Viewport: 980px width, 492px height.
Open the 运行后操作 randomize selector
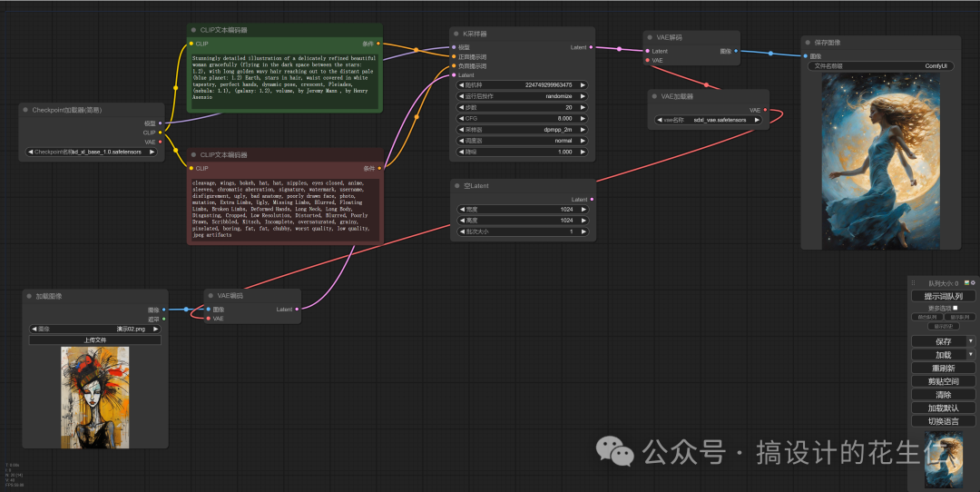click(x=523, y=96)
